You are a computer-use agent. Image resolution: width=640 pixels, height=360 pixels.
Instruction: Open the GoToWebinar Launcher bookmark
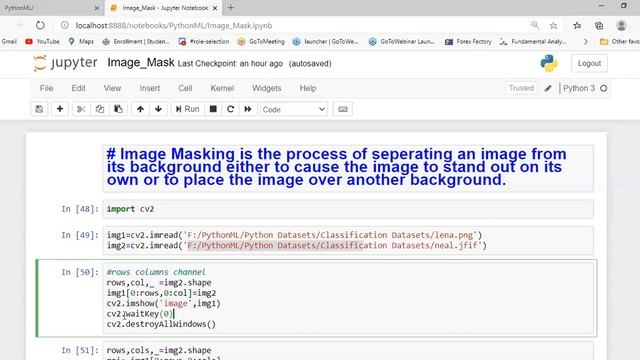[x=402, y=42]
